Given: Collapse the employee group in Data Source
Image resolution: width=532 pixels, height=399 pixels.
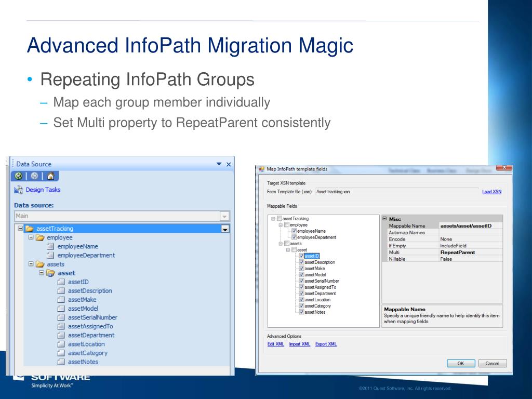Looking at the screenshot, I should (x=31, y=237).
